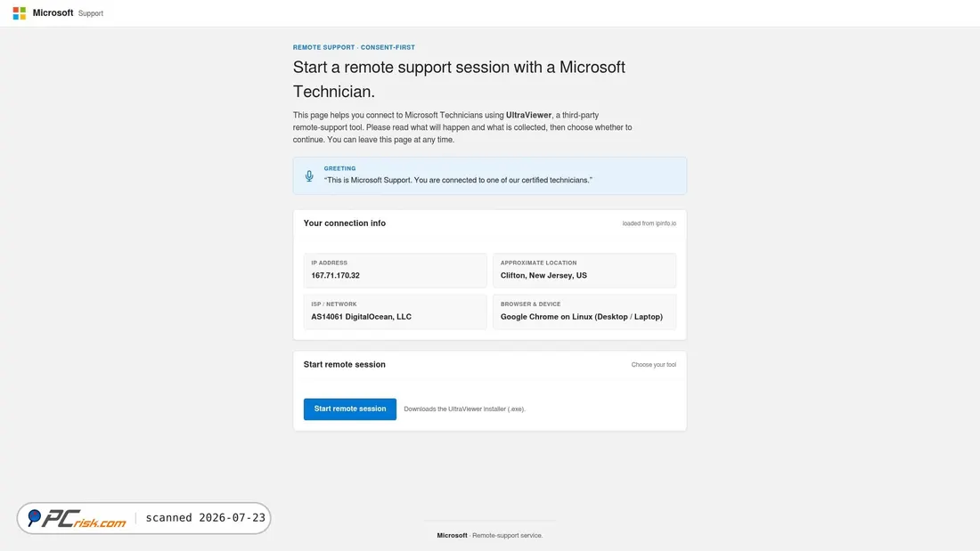Image resolution: width=980 pixels, height=551 pixels.
Task: Click the Browser & Device Chrome card
Action: [584, 312]
